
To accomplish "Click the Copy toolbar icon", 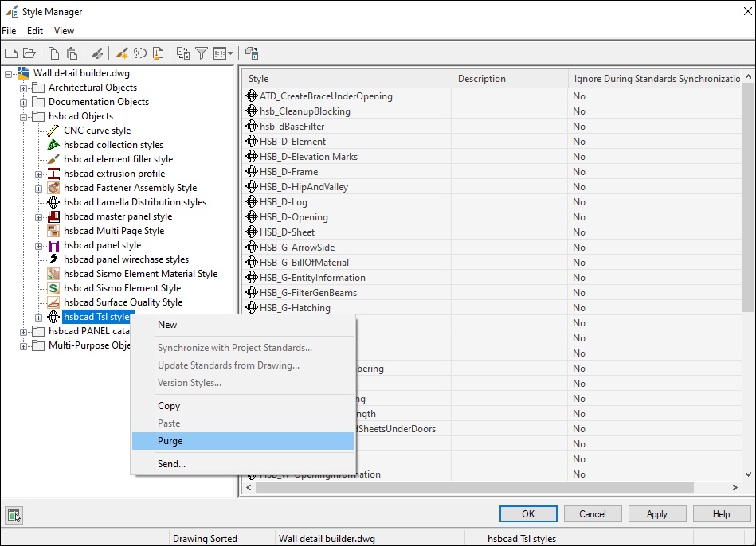I will point(54,53).
